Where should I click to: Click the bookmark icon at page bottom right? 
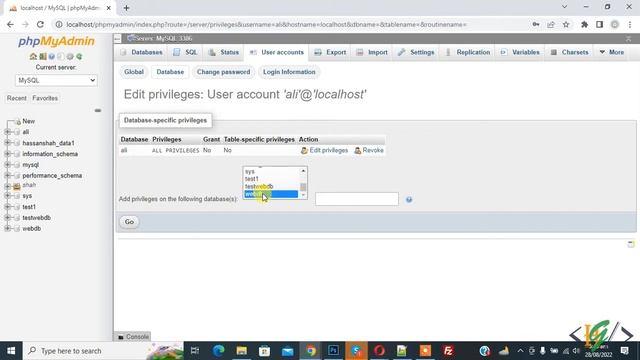point(631,244)
